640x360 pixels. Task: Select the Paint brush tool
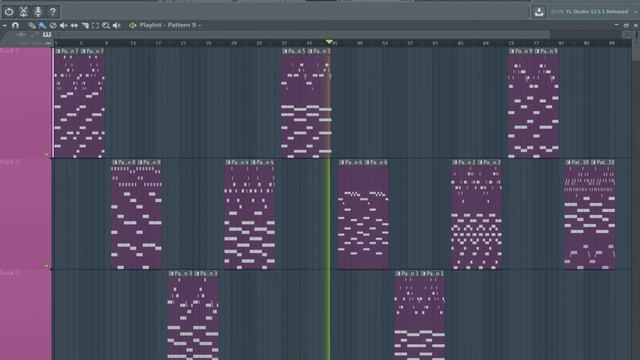click(42, 25)
